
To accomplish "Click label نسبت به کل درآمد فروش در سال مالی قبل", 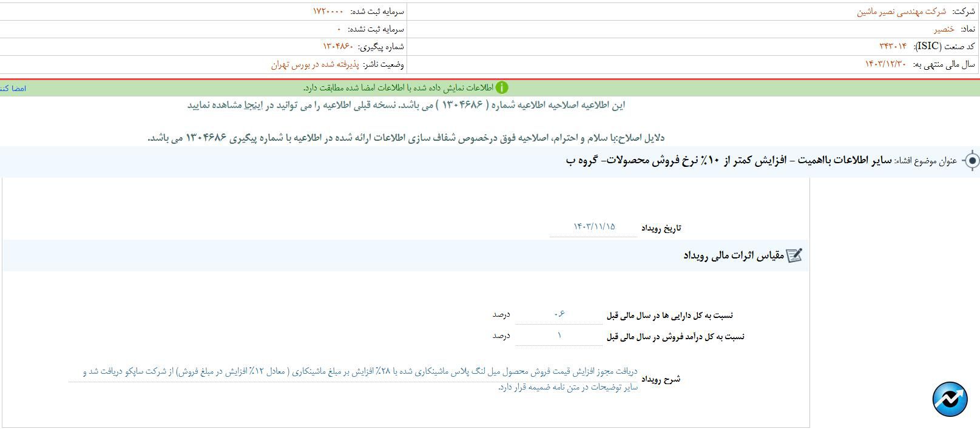I will pos(675,336).
